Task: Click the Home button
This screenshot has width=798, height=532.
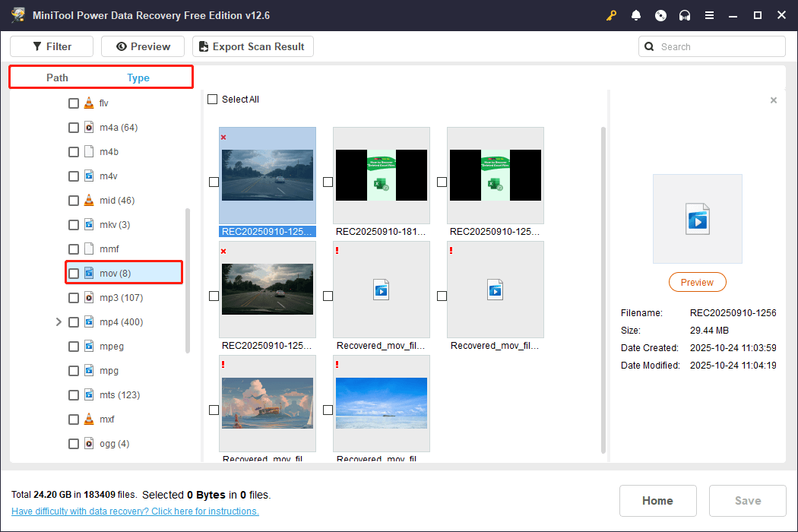Action: (x=657, y=501)
